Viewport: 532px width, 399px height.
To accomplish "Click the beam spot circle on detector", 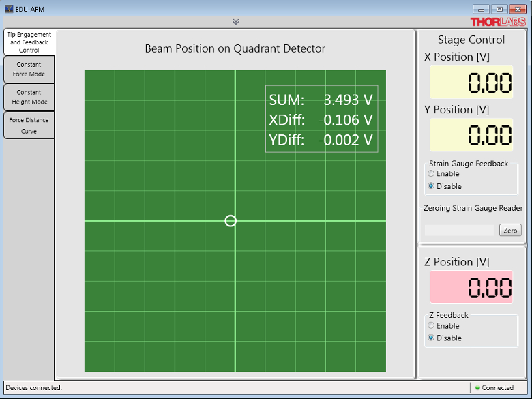I will coord(231,221).
